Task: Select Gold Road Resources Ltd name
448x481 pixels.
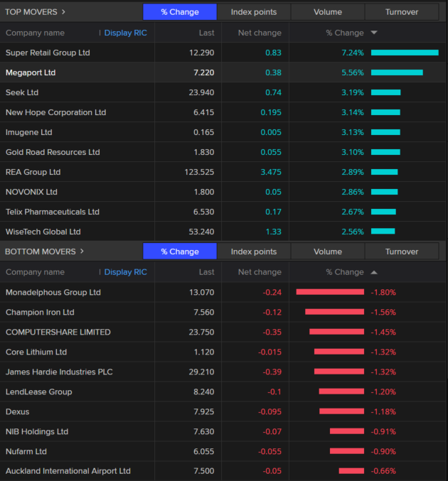Action: 53,152
